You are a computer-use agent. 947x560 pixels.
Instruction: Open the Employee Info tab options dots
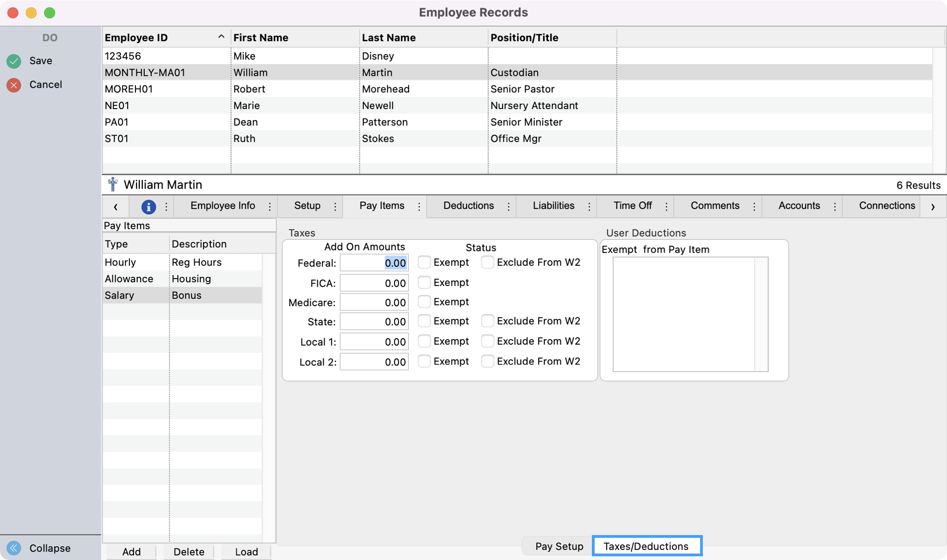pyautogui.click(x=270, y=207)
